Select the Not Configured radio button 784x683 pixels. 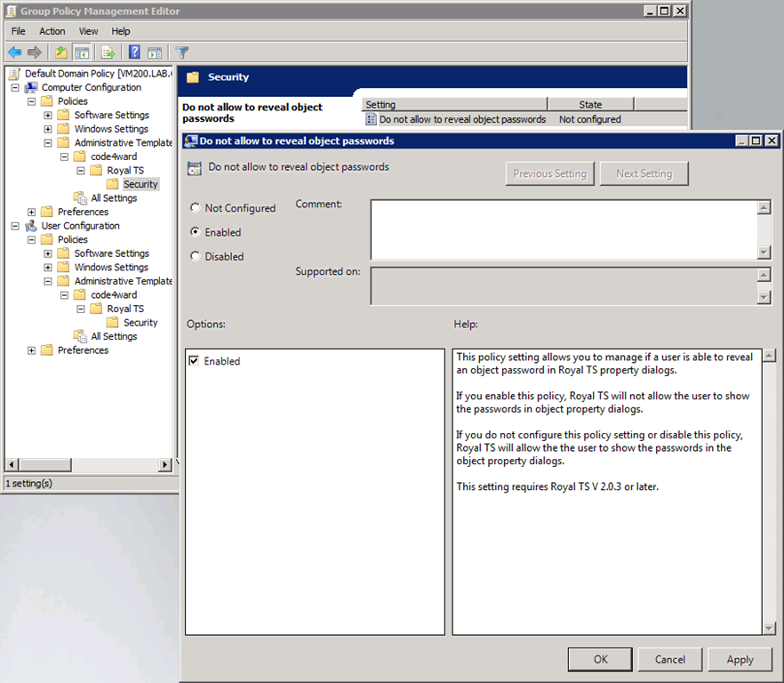click(x=196, y=208)
